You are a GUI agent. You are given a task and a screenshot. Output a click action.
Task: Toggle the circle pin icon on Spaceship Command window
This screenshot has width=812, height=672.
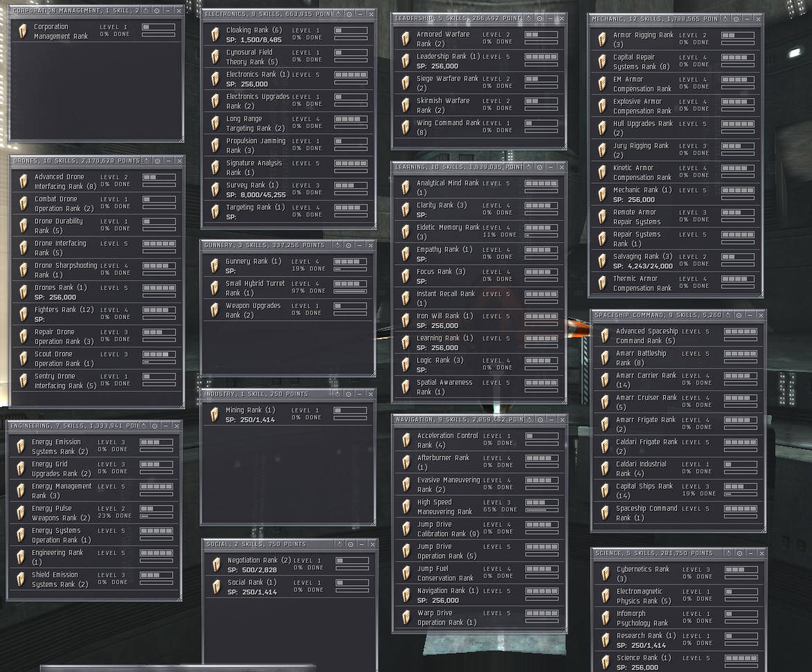[739, 315]
